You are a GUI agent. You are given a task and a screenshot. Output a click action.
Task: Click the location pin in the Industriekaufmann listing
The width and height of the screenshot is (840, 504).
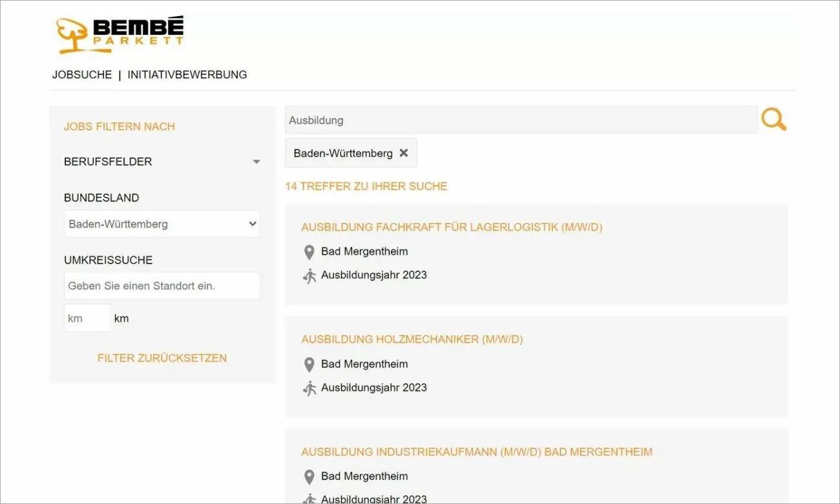tap(309, 477)
